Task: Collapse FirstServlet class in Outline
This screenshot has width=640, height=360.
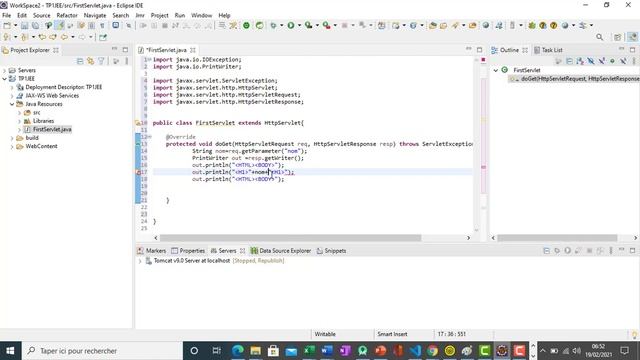Action: (496, 70)
